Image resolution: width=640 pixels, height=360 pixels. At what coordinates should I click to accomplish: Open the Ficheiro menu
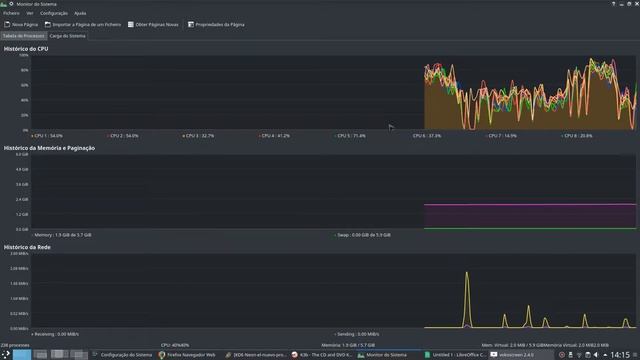[x=11, y=13]
